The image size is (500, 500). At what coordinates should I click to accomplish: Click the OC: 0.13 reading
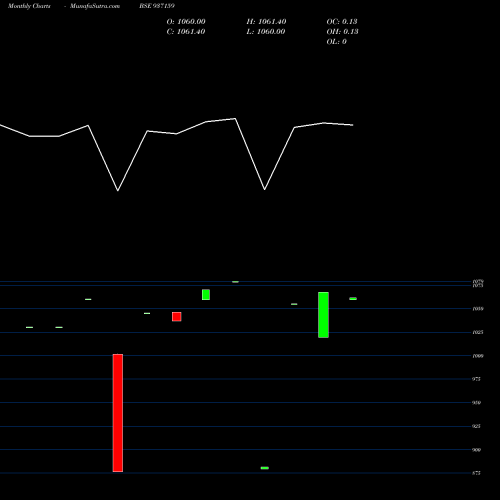342,22
